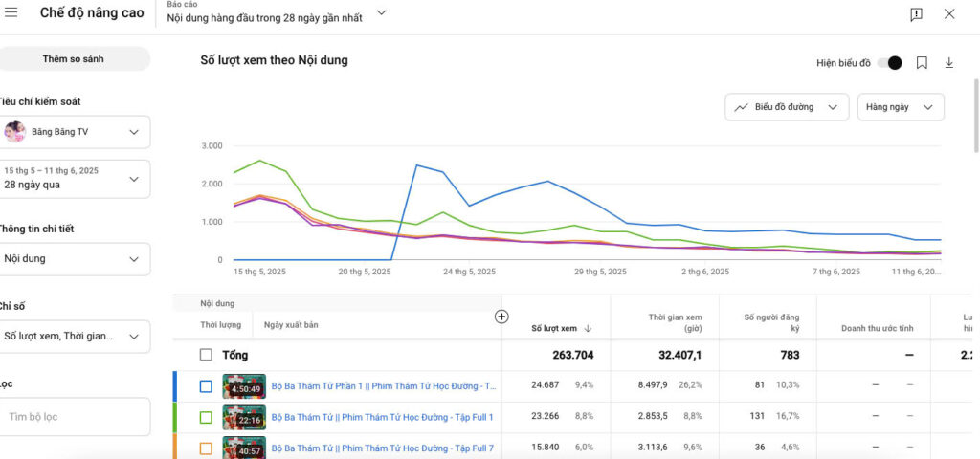The height and width of the screenshot is (459, 980).
Task: Download the report with download icon
Action: coord(949,63)
